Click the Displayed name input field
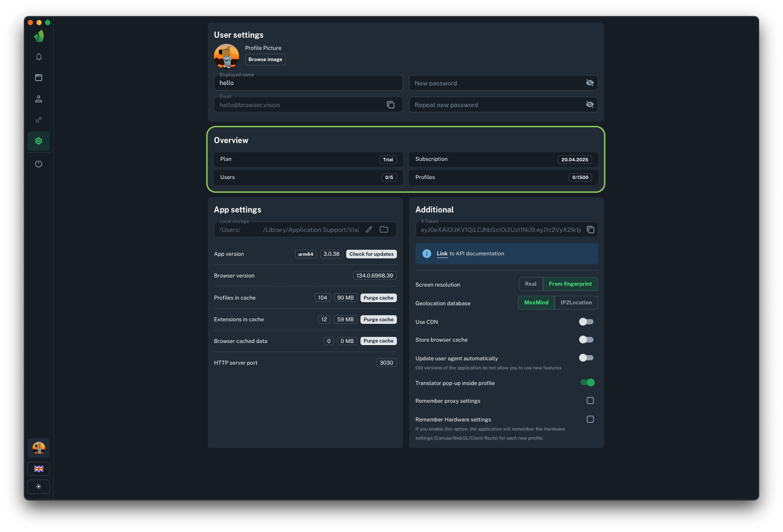The image size is (783, 532). (308, 83)
